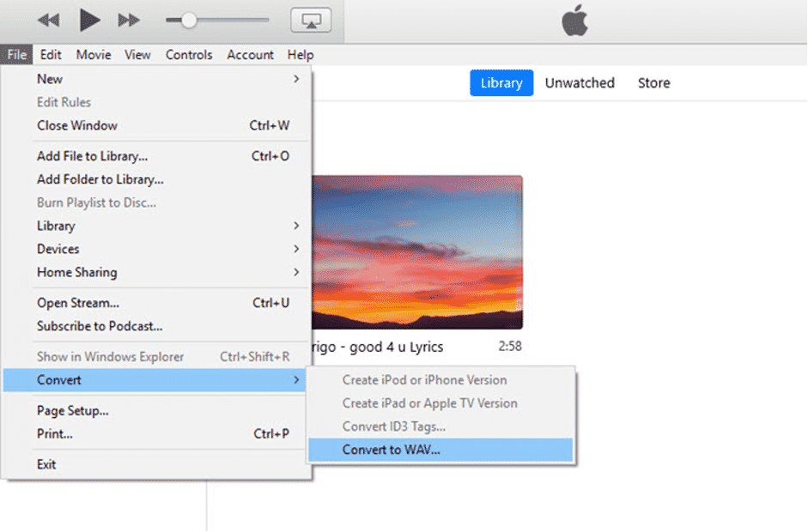Screen dimensions: 808x532
Task: Switch to the Unwatched tab
Action: pos(580,82)
